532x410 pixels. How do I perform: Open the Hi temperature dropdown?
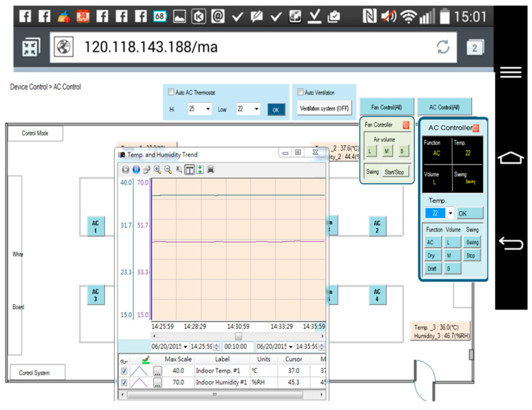point(208,109)
